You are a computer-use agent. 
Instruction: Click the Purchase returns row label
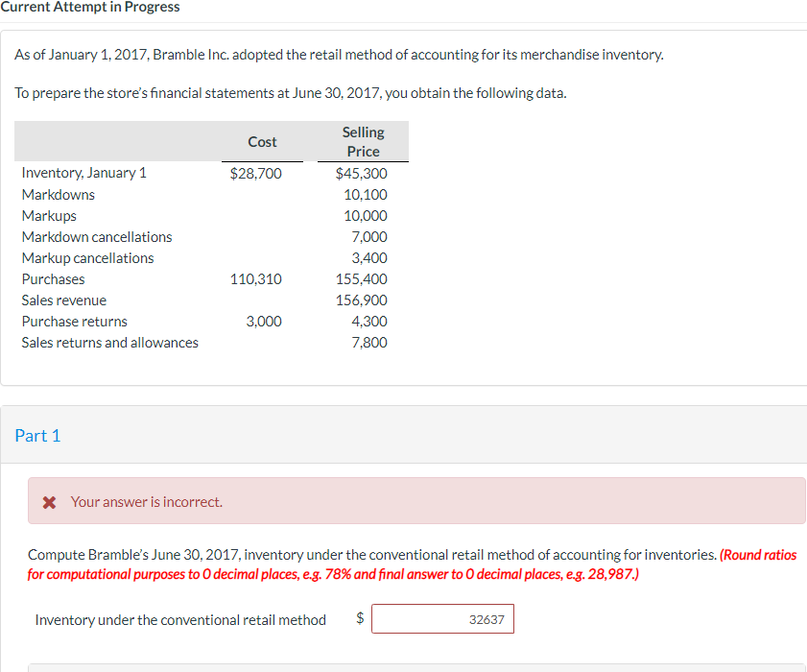tap(74, 322)
